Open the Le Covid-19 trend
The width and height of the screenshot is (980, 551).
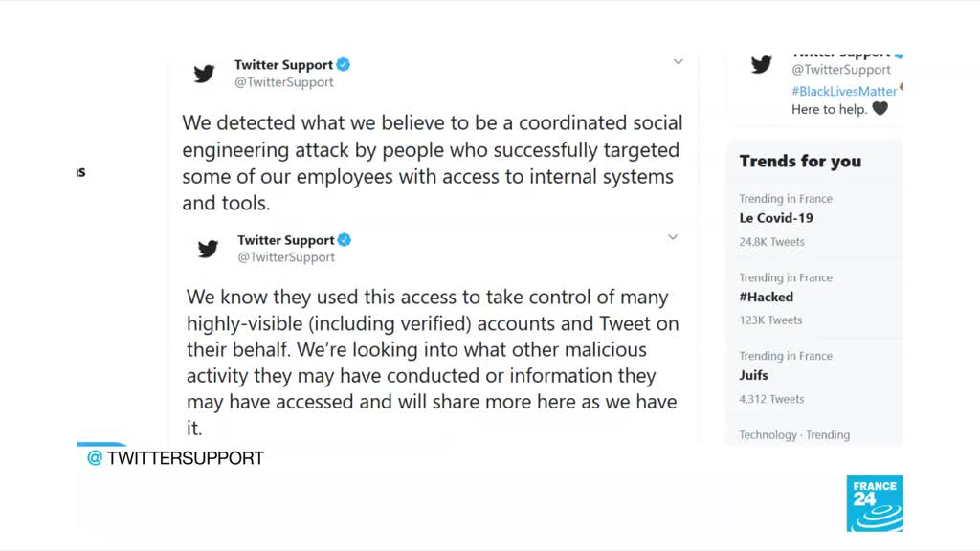coord(776,218)
